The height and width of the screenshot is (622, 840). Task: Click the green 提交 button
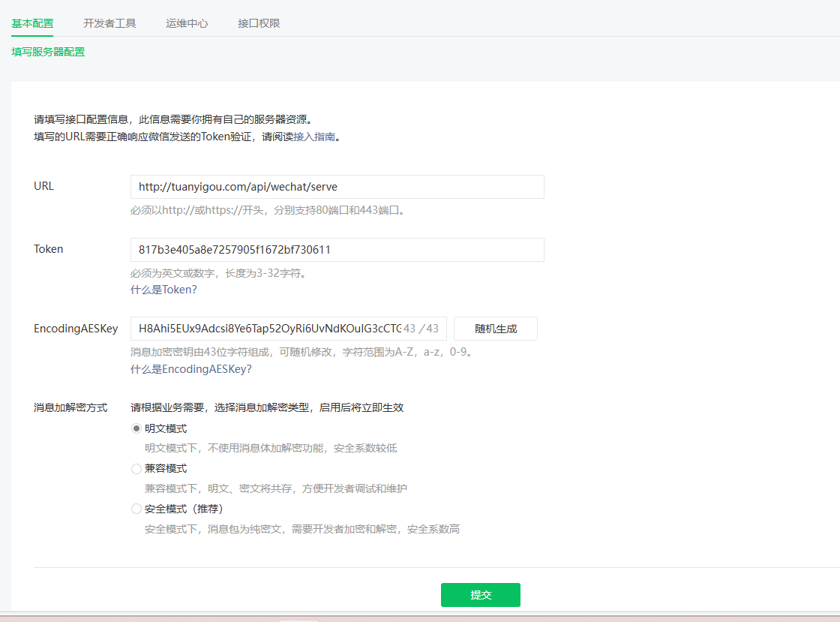(x=481, y=595)
